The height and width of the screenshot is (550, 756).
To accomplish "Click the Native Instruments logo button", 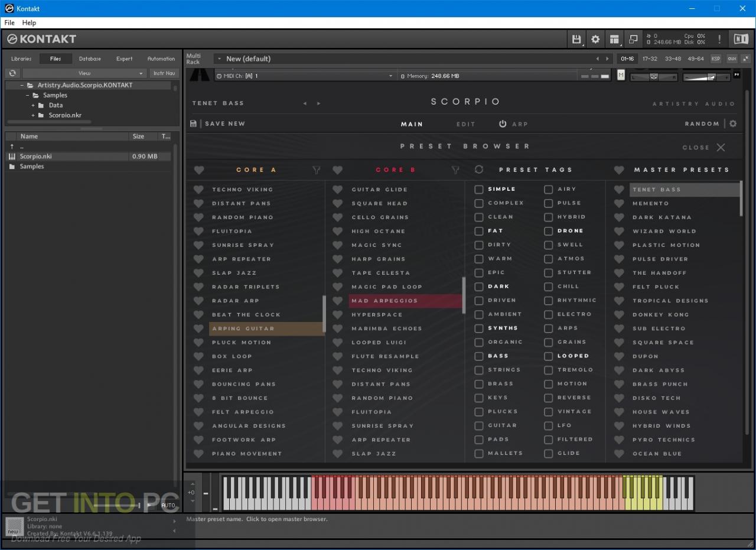I will (741, 40).
